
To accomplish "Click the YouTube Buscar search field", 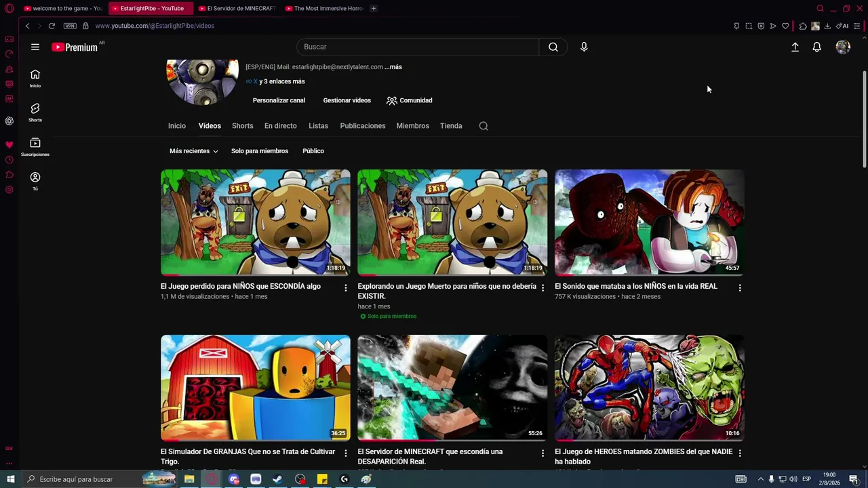I will [418, 47].
